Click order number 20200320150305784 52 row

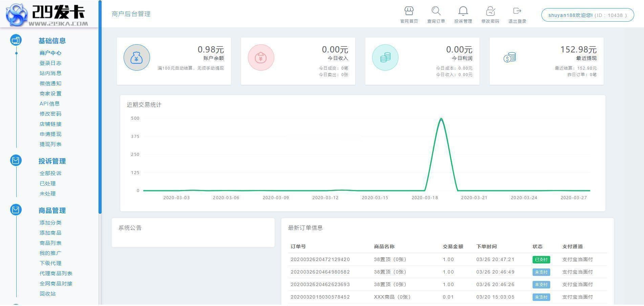click(320, 297)
